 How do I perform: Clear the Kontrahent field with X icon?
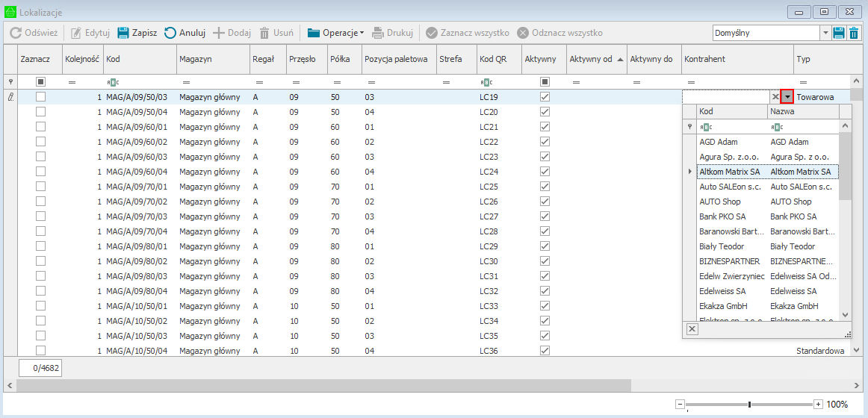point(775,97)
